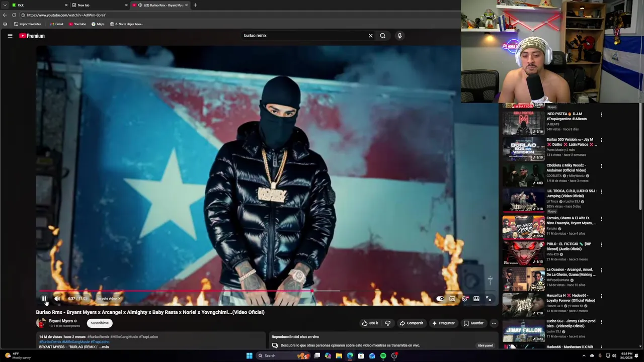
Task: Click the Preguntar button
Action: [443, 323]
